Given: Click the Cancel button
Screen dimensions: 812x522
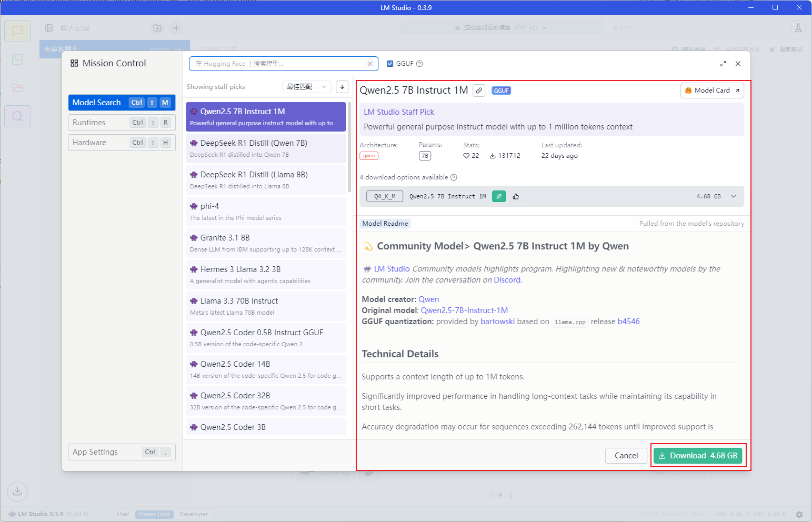Looking at the screenshot, I should [626, 456].
